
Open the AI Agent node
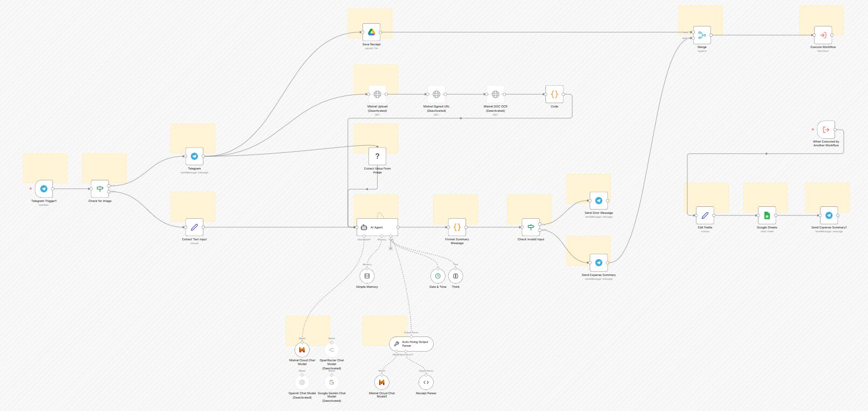(377, 227)
